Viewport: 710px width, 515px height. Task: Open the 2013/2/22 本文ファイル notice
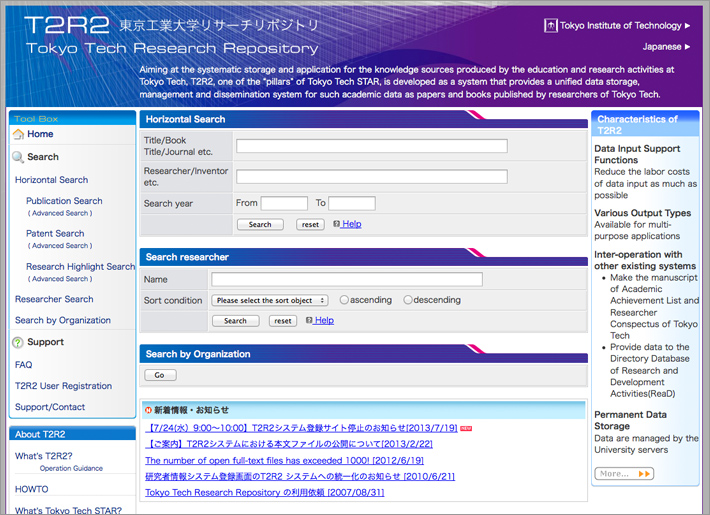(x=289, y=444)
